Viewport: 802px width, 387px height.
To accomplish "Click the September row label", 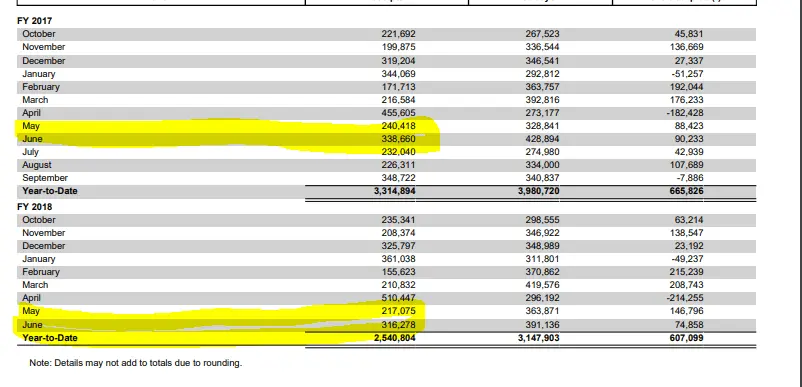I will click(45, 178).
